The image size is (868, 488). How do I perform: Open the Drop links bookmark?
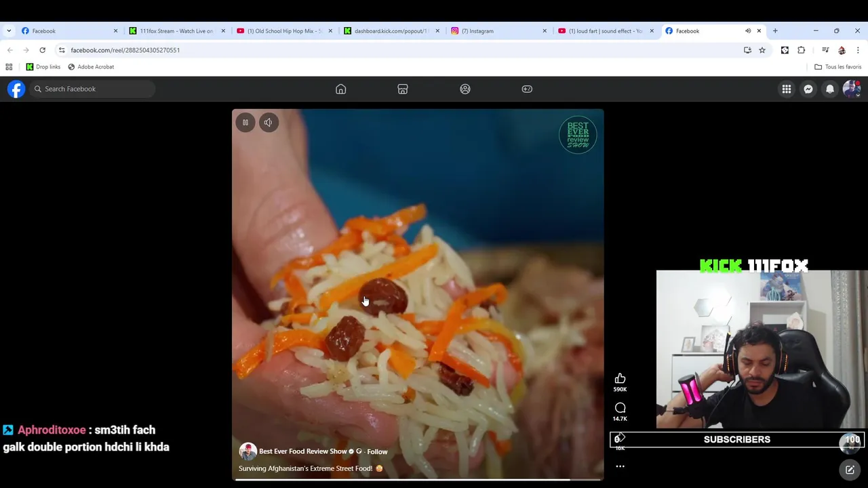tap(43, 66)
